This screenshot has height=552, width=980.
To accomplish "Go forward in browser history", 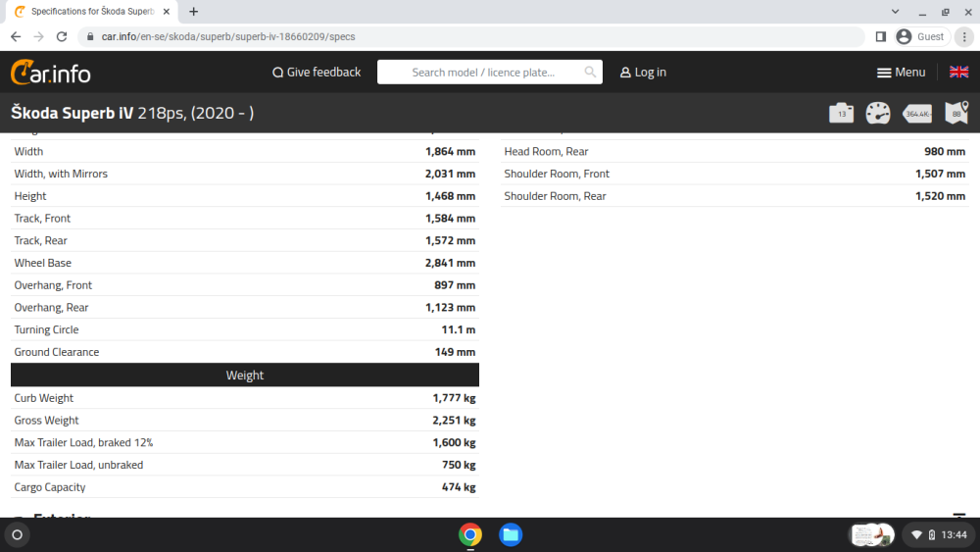I will pyautogui.click(x=39, y=37).
